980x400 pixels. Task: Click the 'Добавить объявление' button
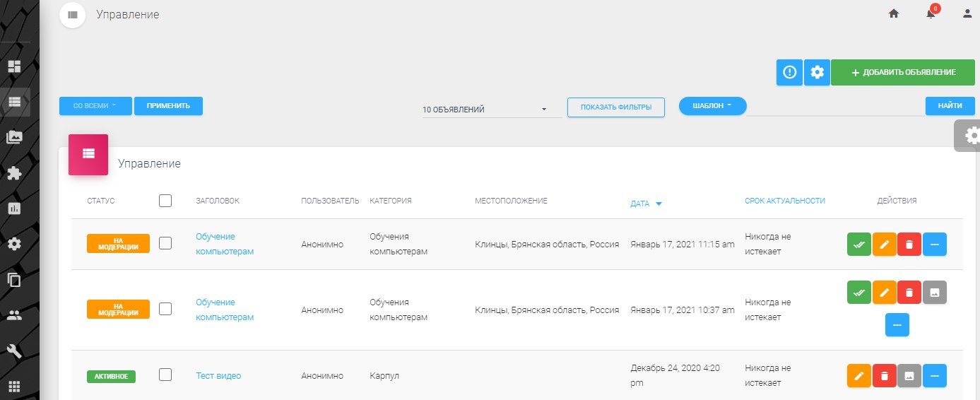[x=903, y=72]
